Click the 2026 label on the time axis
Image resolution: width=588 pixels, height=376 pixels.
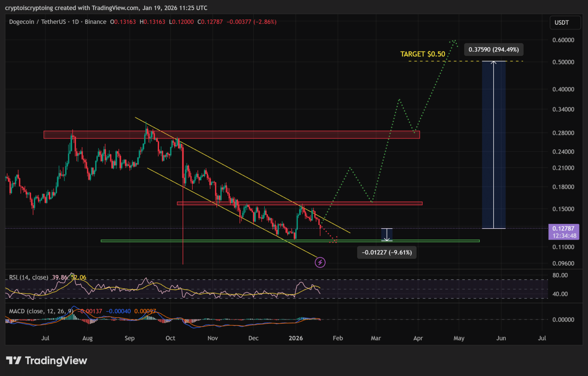[x=296, y=338]
